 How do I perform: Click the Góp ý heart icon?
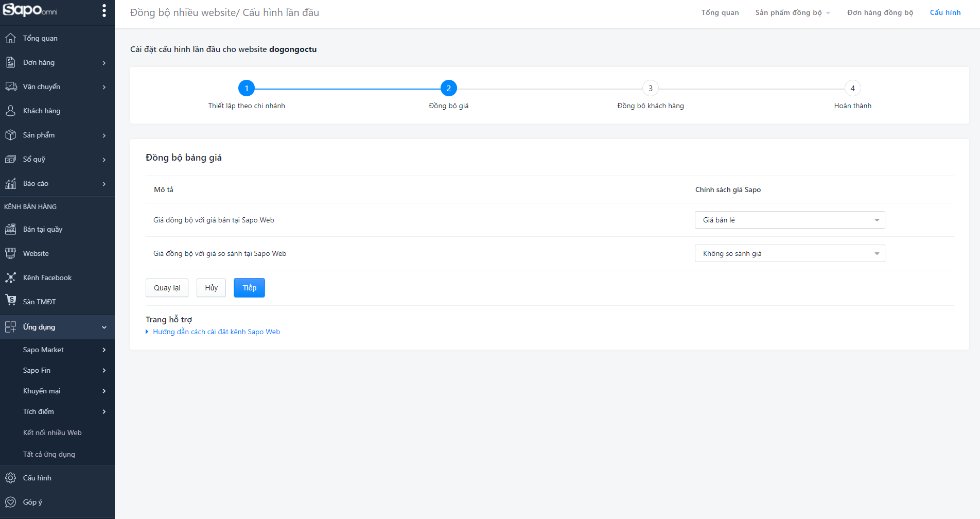[10, 502]
